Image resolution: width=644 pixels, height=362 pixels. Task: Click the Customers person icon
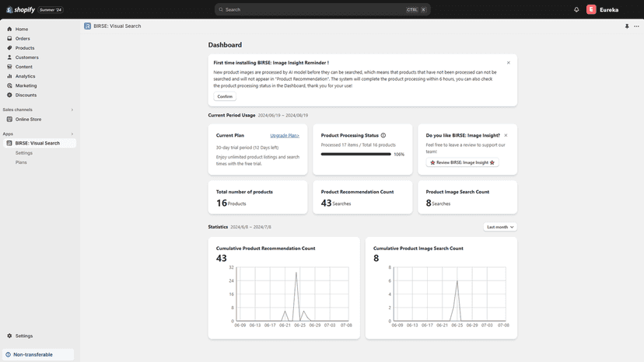pyautogui.click(x=9, y=57)
